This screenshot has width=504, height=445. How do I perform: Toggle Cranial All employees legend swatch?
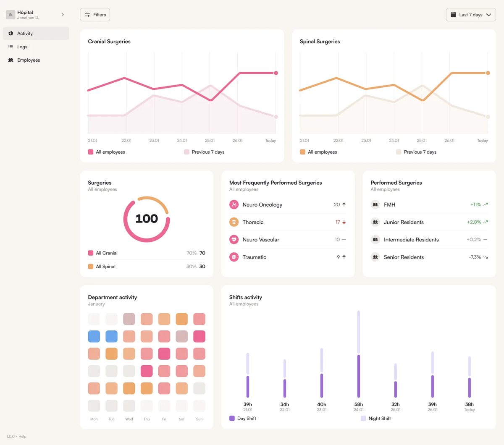[x=91, y=152]
